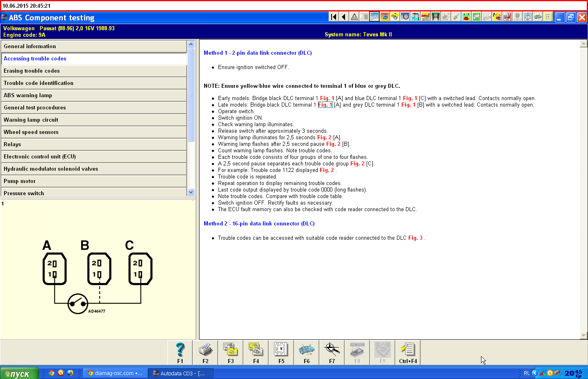Open the General information section
Screen dimensions: 588x379
click(x=94, y=46)
